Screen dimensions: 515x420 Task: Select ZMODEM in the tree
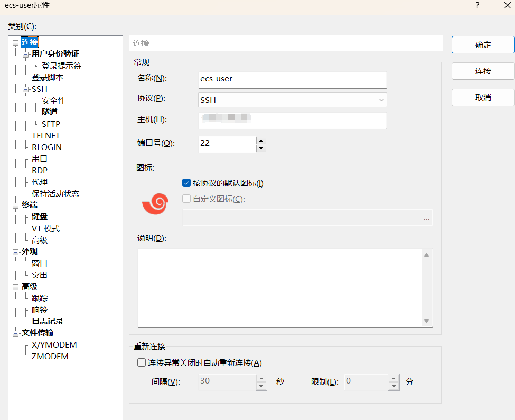click(50, 357)
